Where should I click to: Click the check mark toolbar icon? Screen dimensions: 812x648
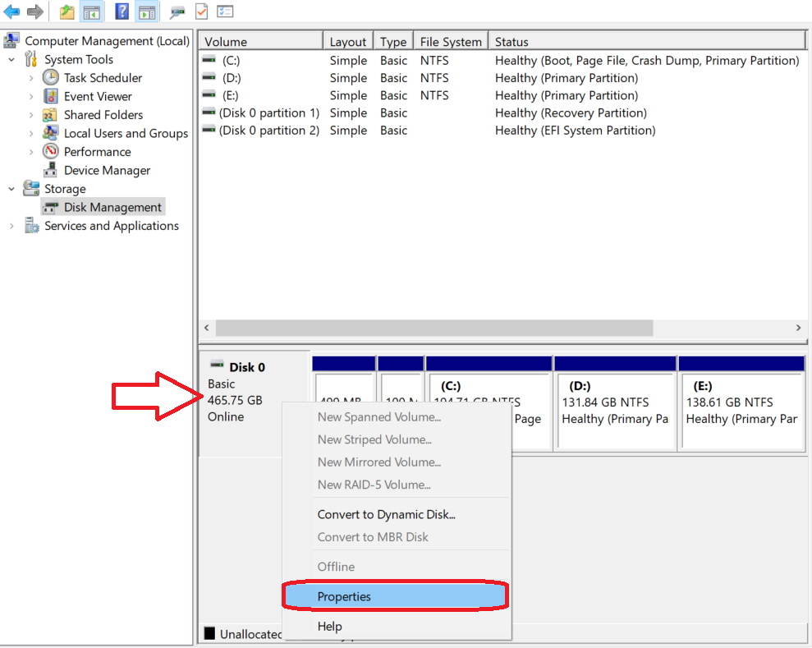point(201,11)
